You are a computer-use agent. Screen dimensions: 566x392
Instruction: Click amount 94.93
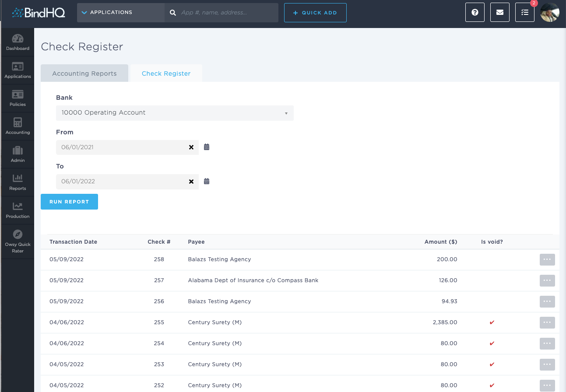pos(449,301)
